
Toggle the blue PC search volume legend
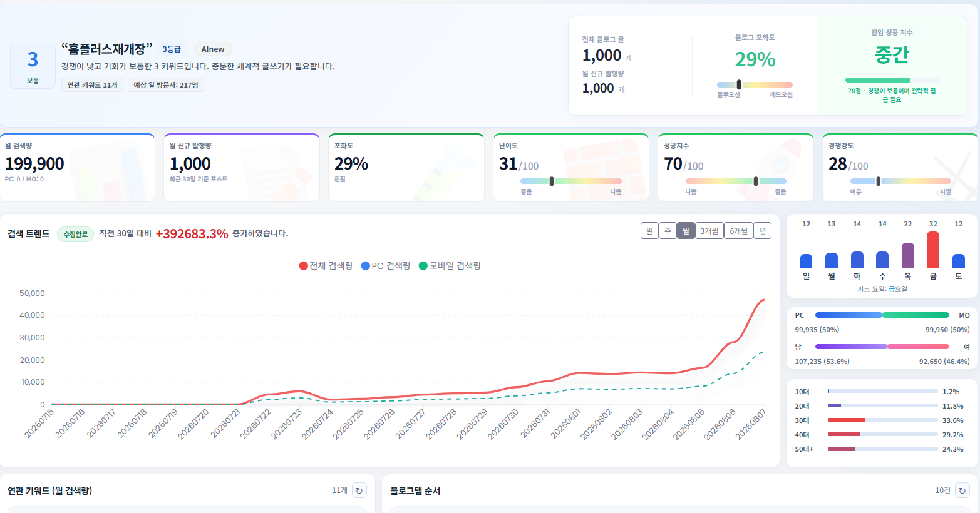386,266
